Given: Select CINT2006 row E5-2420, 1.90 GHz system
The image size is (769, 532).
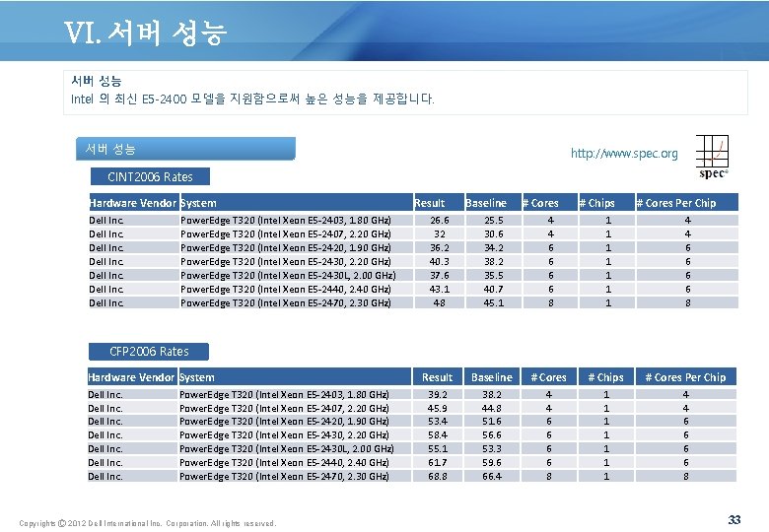Looking at the screenshot, I should pos(286,248).
